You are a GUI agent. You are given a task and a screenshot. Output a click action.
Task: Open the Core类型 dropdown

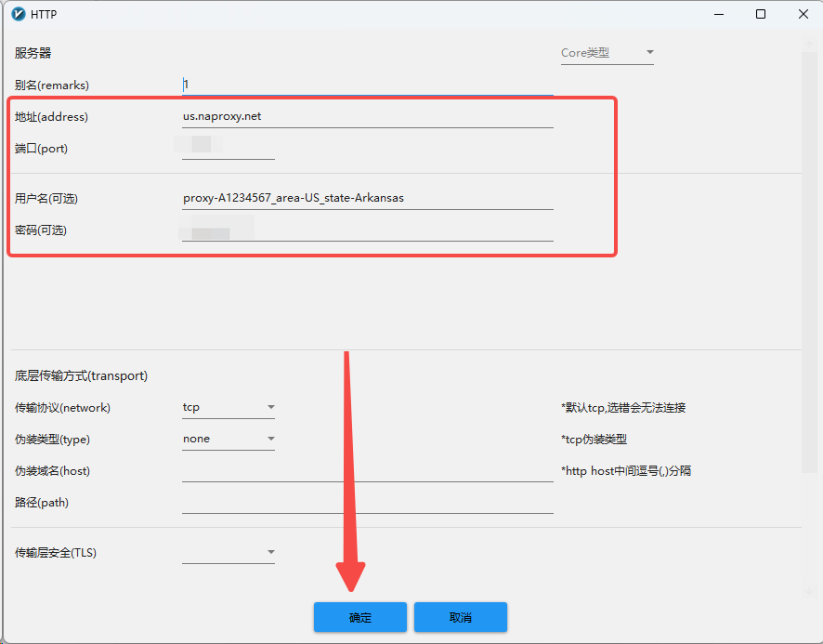pyautogui.click(x=607, y=53)
